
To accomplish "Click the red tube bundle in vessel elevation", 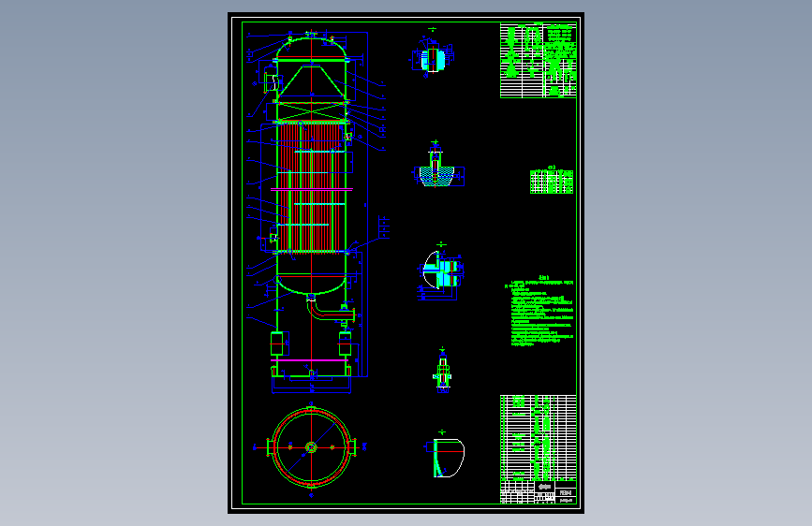I will (x=311, y=187).
